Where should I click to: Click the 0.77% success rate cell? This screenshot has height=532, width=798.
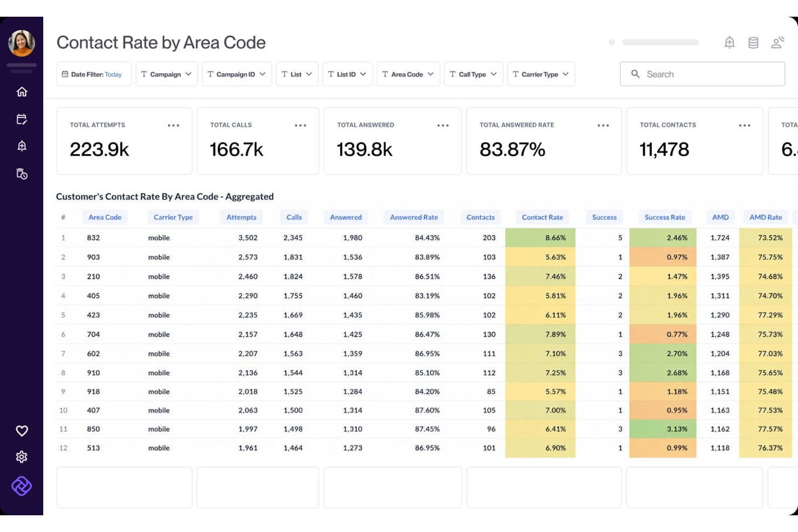663,334
